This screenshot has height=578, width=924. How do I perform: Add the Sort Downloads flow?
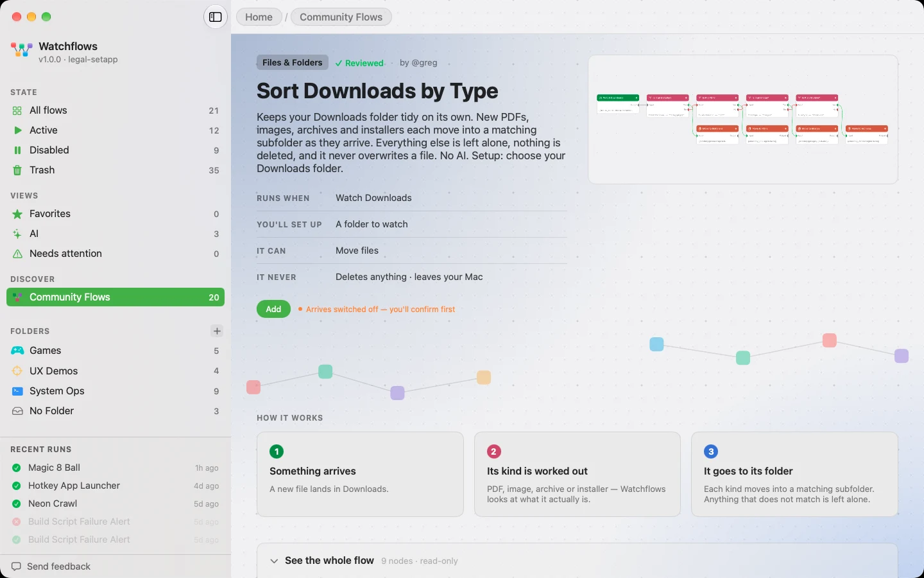coord(273,309)
